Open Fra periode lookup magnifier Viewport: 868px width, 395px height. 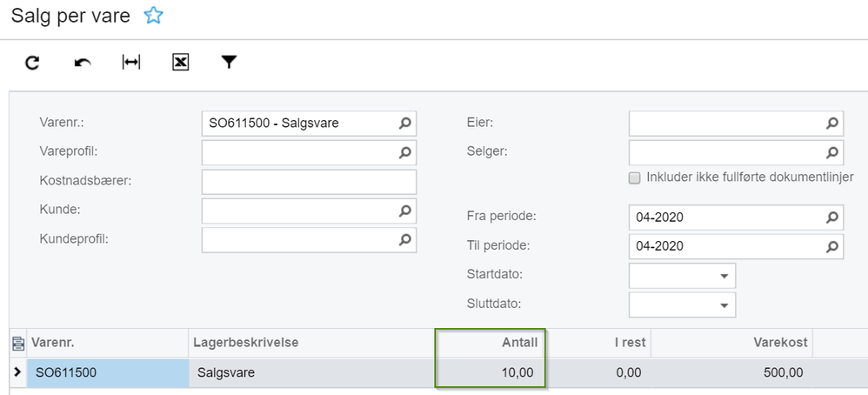832,218
